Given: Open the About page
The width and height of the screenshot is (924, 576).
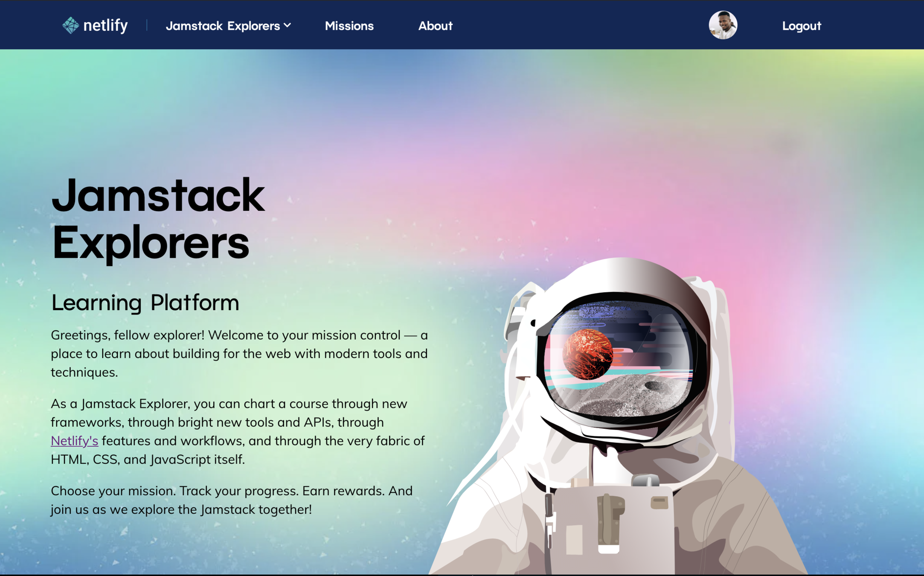Looking at the screenshot, I should point(435,26).
